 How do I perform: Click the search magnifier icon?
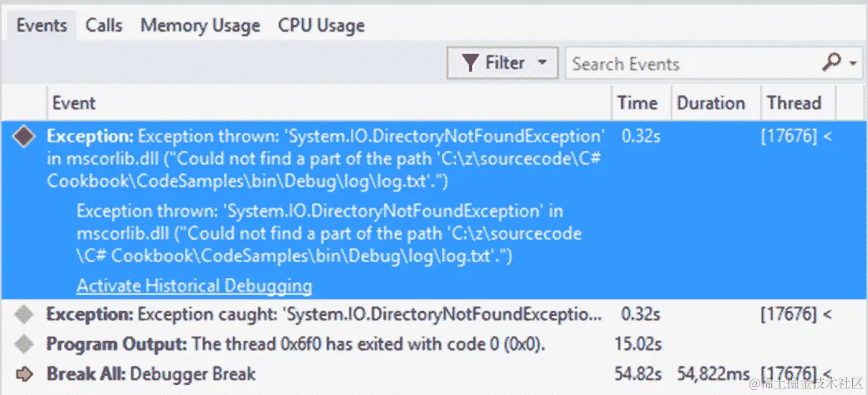pyautogui.click(x=831, y=63)
